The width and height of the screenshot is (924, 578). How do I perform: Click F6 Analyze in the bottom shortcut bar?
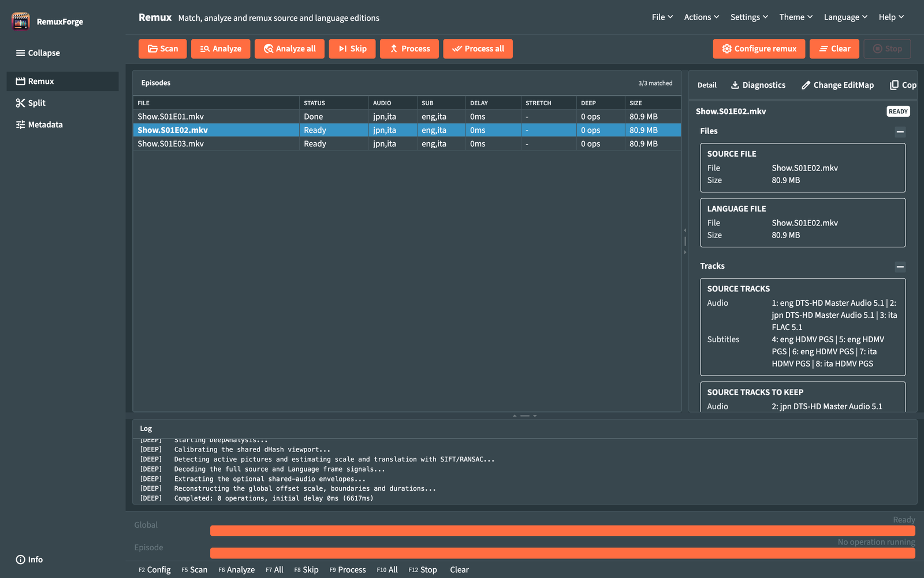236,570
